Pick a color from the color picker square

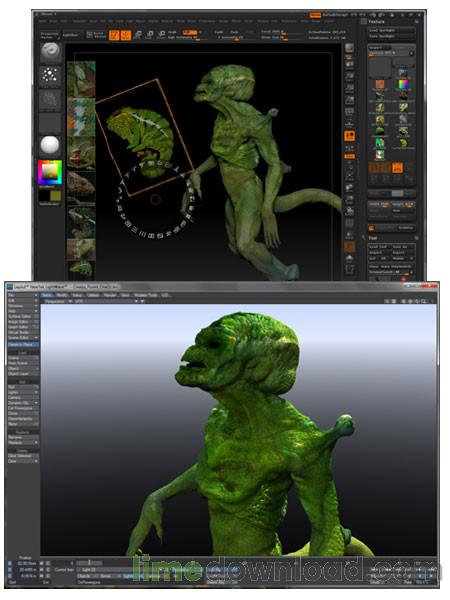(x=50, y=173)
